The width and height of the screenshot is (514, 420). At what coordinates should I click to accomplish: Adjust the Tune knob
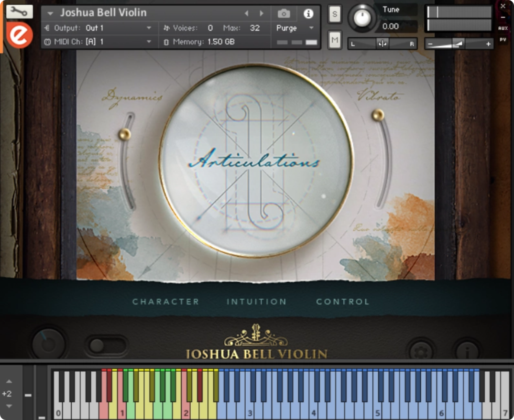pos(362,18)
